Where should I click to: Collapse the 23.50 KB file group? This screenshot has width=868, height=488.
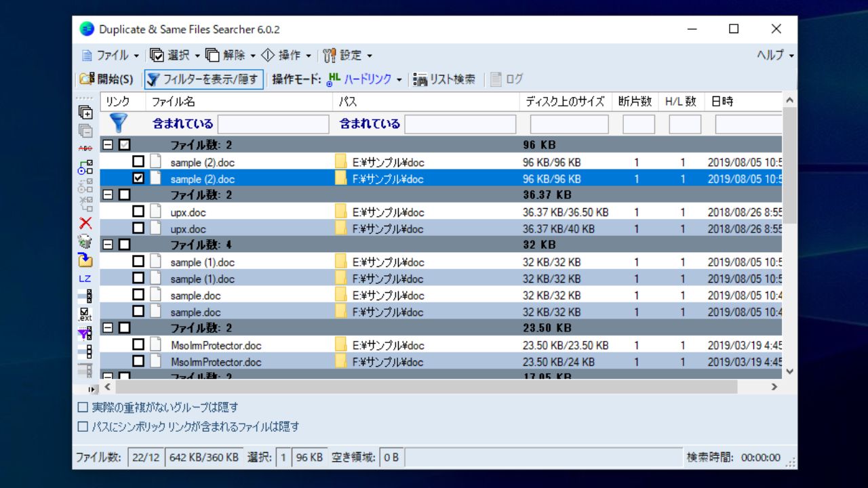[x=107, y=327]
